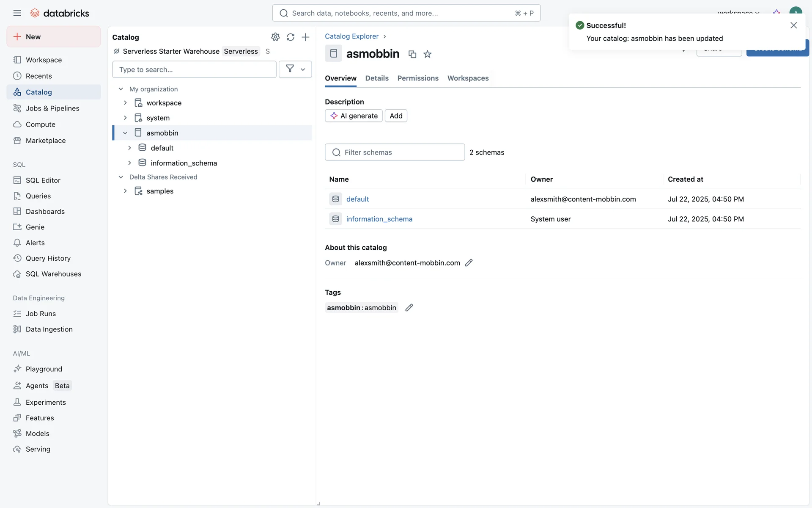This screenshot has height=508, width=812.
Task: Click plus icon to add catalog data
Action: tap(305, 37)
